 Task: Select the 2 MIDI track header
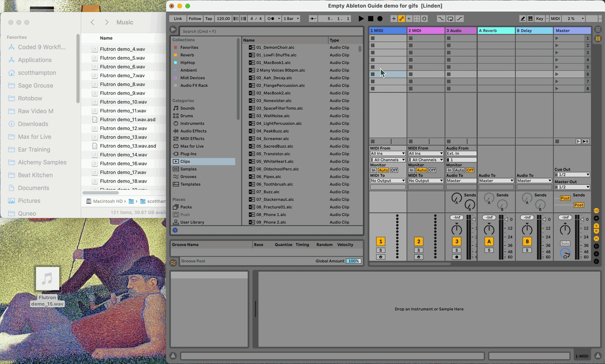tap(426, 30)
